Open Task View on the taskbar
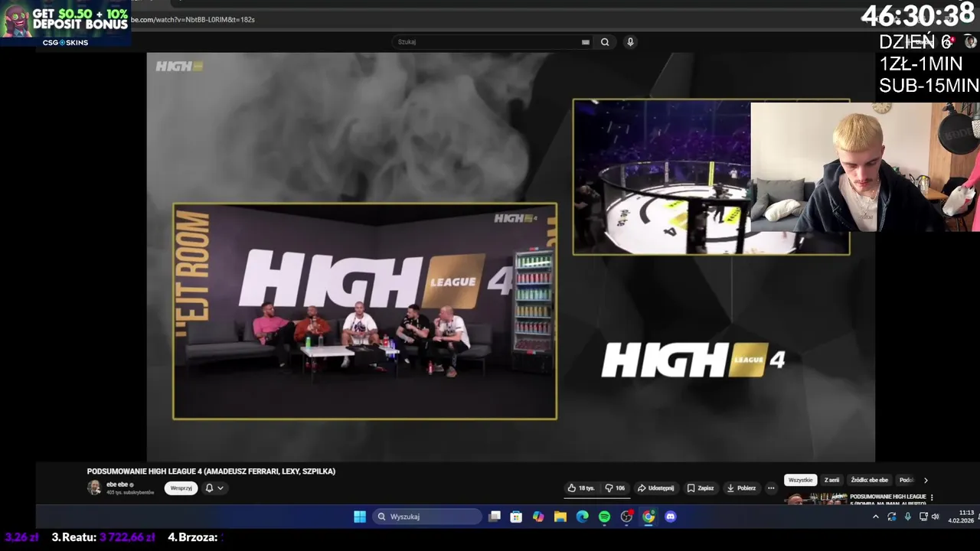The height and width of the screenshot is (551, 980). (495, 517)
